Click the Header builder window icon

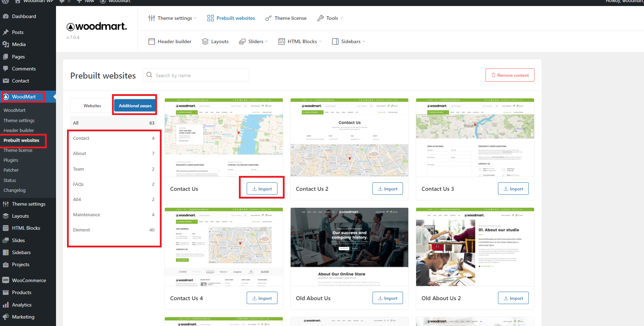(152, 41)
